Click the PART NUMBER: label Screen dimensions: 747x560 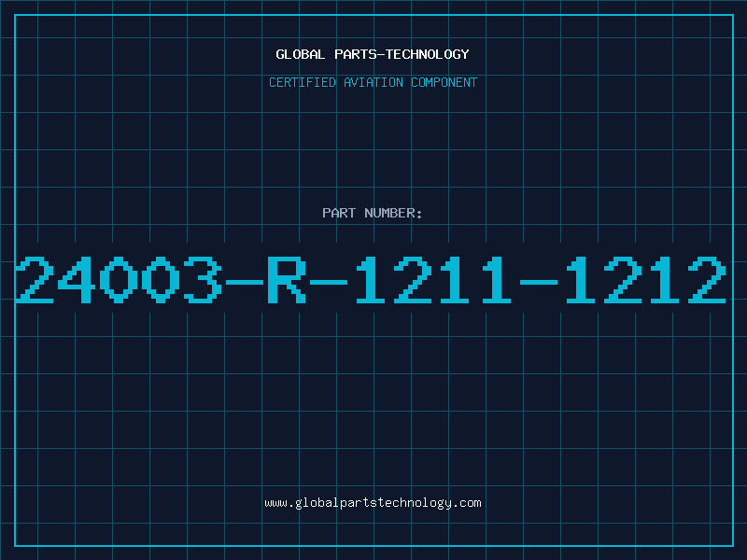373,213
